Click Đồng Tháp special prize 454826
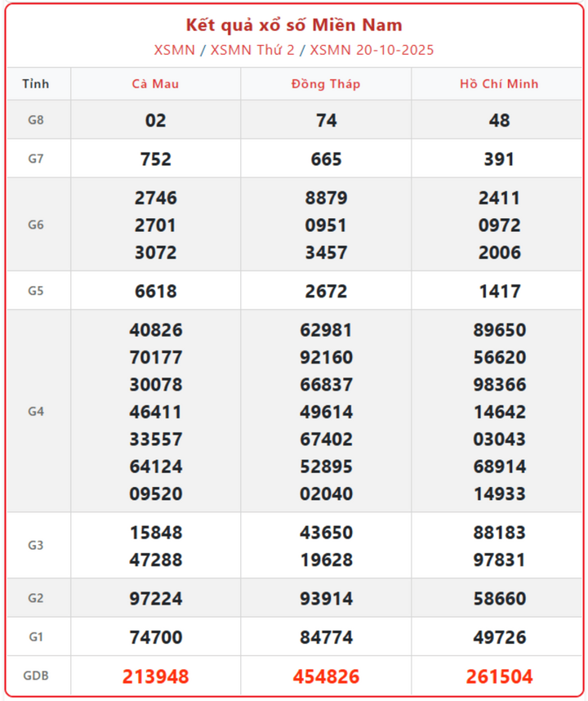 [x=326, y=676]
